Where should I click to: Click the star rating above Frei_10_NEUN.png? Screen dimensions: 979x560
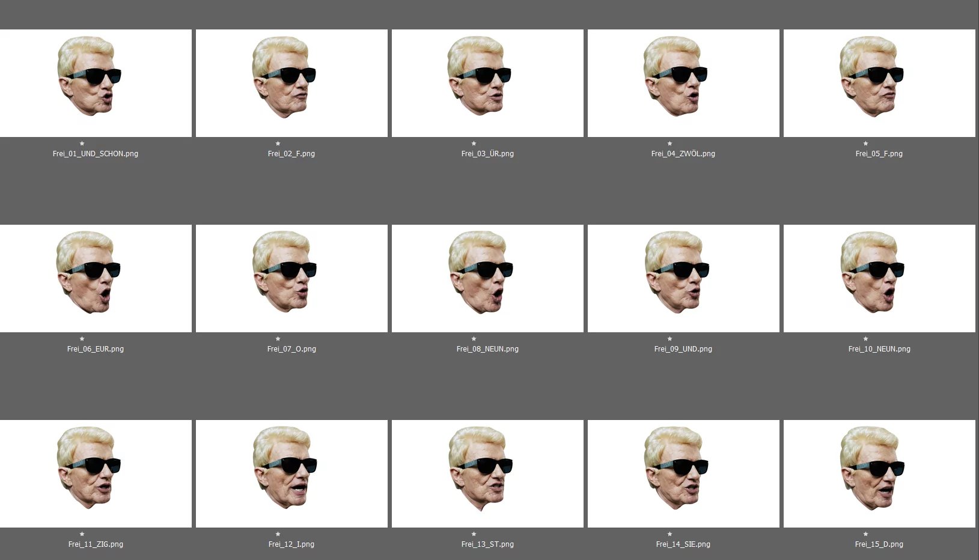click(866, 339)
